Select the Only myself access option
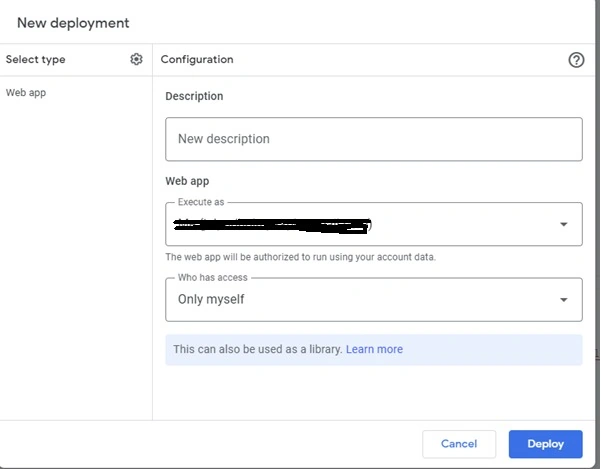The image size is (602, 469). tap(211, 299)
